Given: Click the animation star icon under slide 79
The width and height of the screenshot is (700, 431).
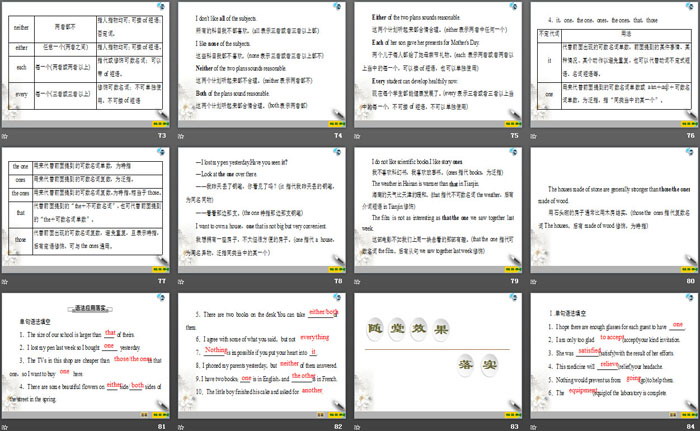Looking at the screenshot, I should tap(357, 281).
